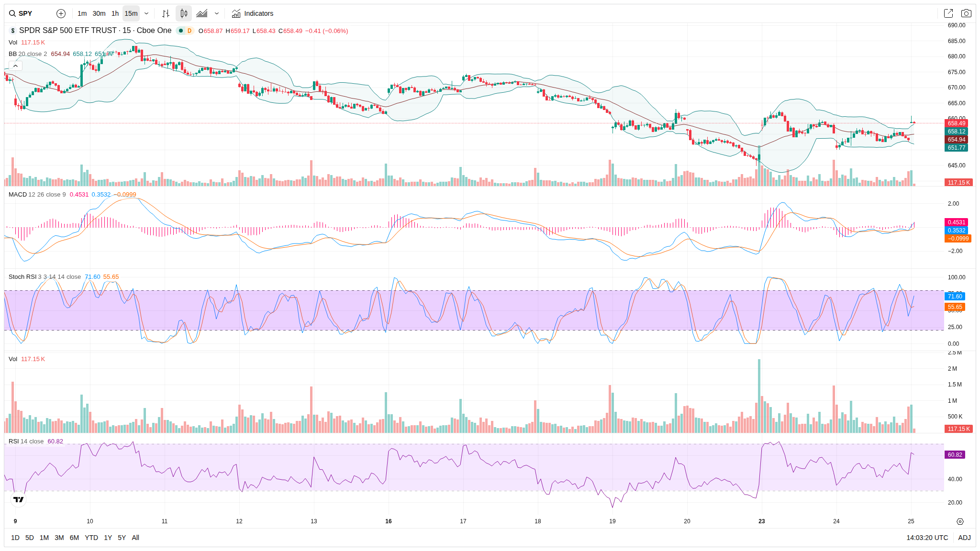Toggle ADJ price adjustment
The width and height of the screenshot is (980, 551).
pyautogui.click(x=964, y=538)
